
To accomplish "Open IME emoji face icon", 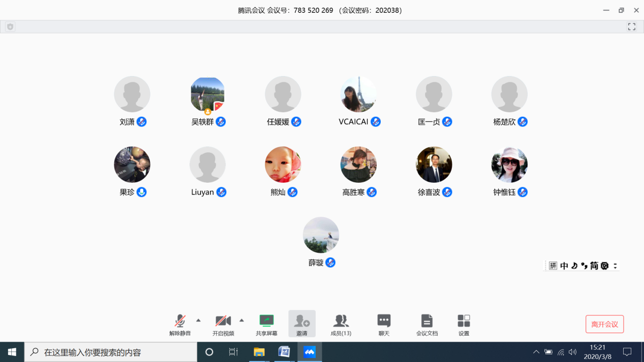I will (604, 266).
